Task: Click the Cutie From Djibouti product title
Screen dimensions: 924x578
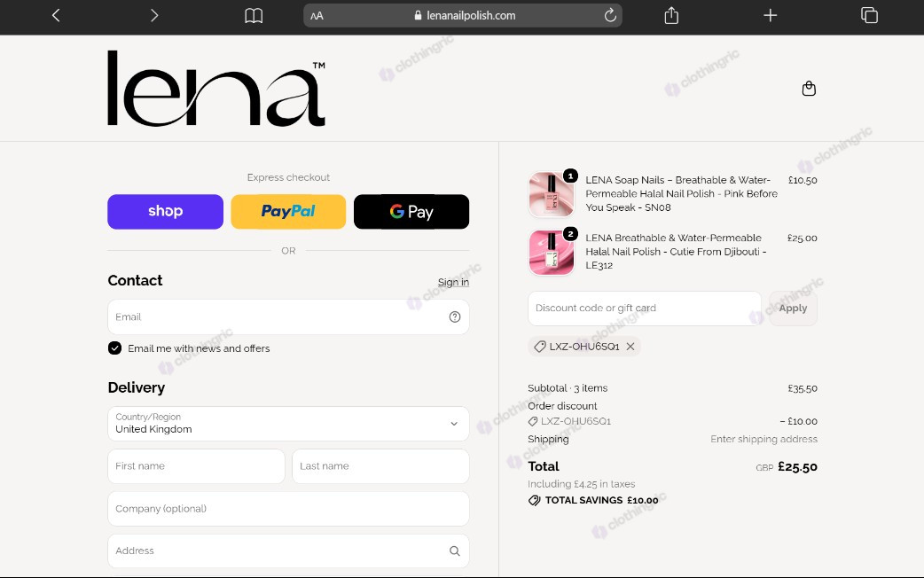Action: pos(676,252)
